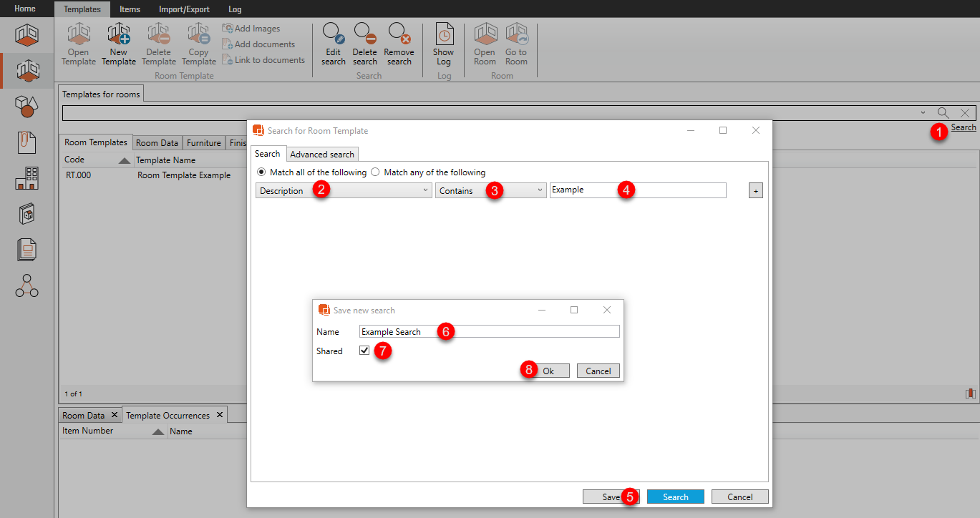Viewport: 980px width, 518px height.
Task: Select Match any of the following
Action: click(375, 172)
